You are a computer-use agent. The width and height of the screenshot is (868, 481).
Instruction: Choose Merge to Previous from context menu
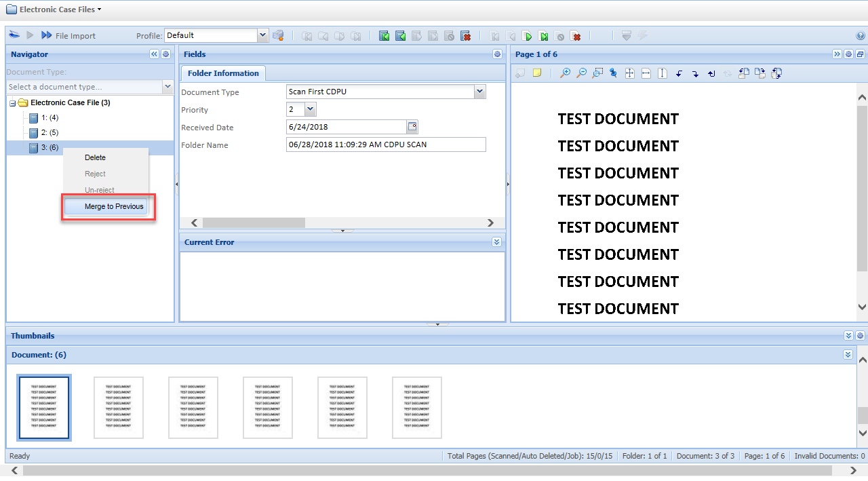click(x=113, y=206)
